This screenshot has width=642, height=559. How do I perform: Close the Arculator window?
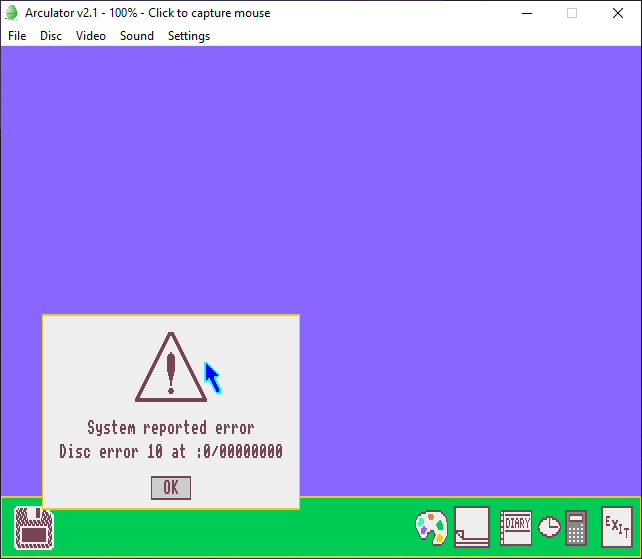coord(618,13)
